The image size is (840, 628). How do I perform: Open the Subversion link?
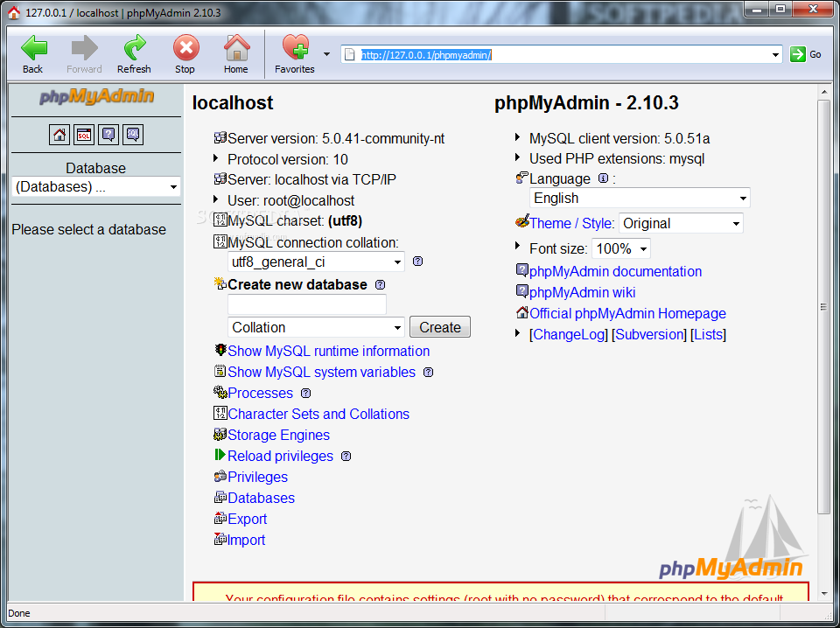[650, 335]
